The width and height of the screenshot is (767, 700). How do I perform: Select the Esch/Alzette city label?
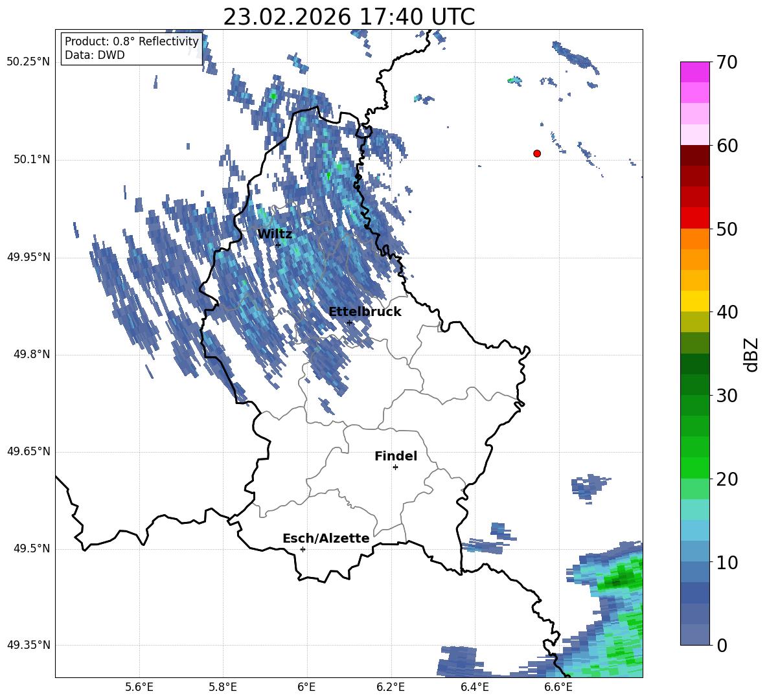pyautogui.click(x=326, y=538)
